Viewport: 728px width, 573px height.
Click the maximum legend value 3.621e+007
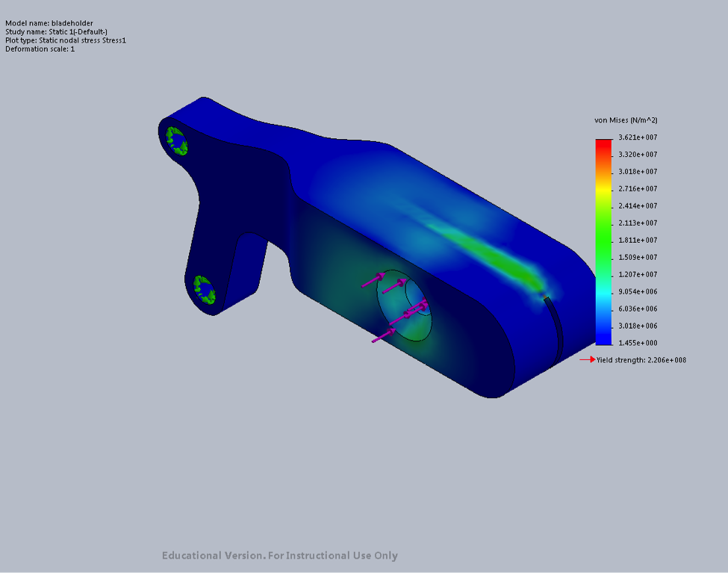pos(638,137)
